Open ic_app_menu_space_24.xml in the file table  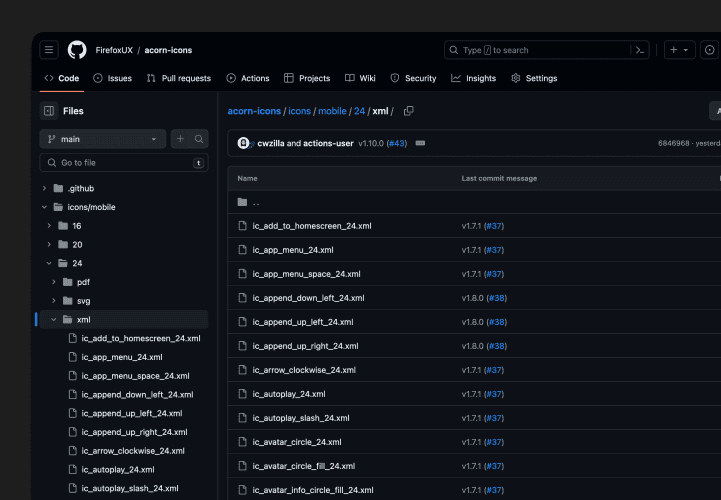306,274
